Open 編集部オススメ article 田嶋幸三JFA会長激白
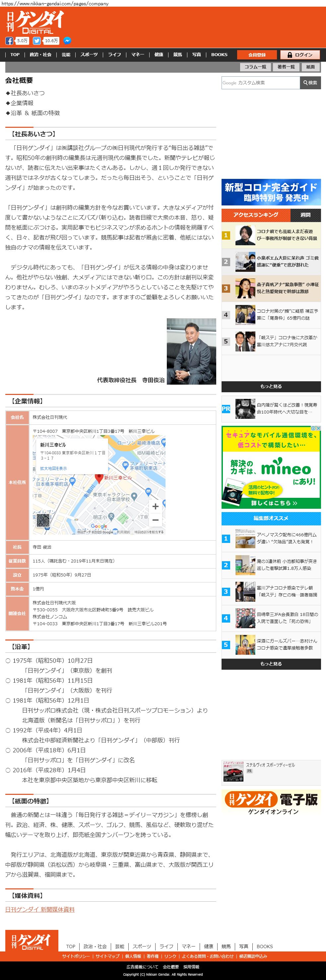 pos(271,618)
